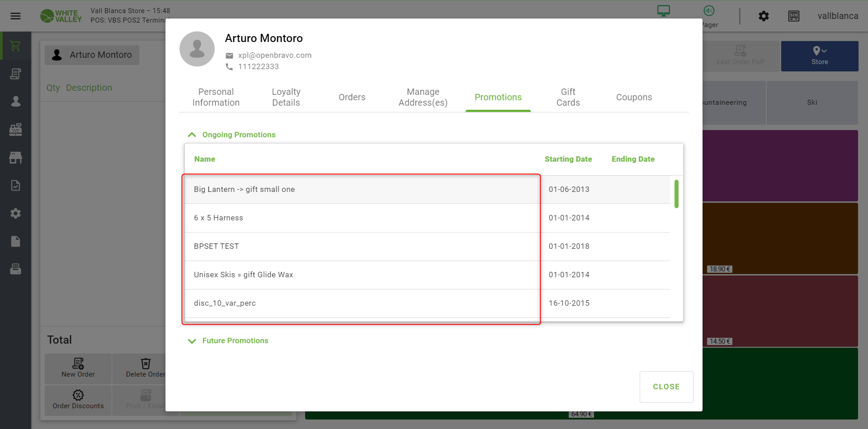Switch to the Loyalty Details tab
868x429 pixels.
(x=286, y=97)
